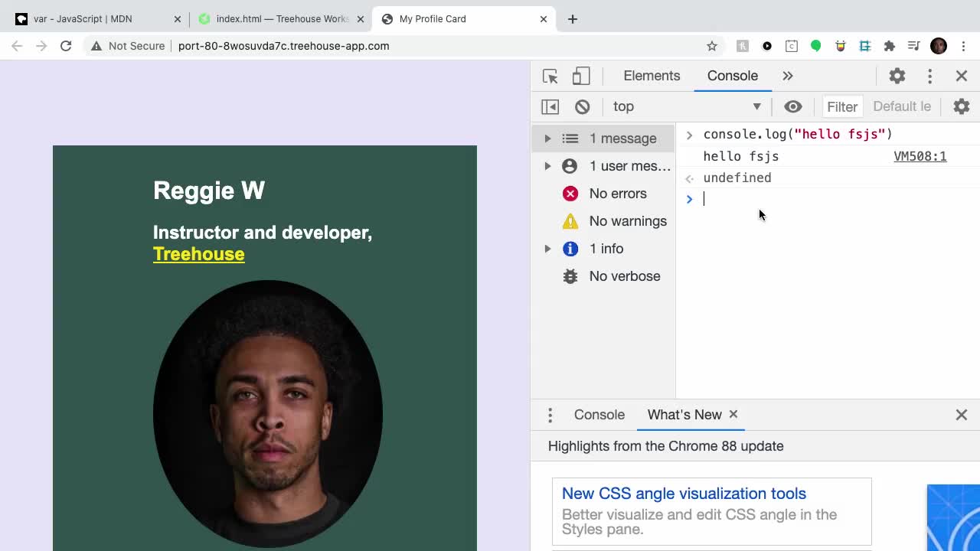Select the inspect element tool

[549, 76]
